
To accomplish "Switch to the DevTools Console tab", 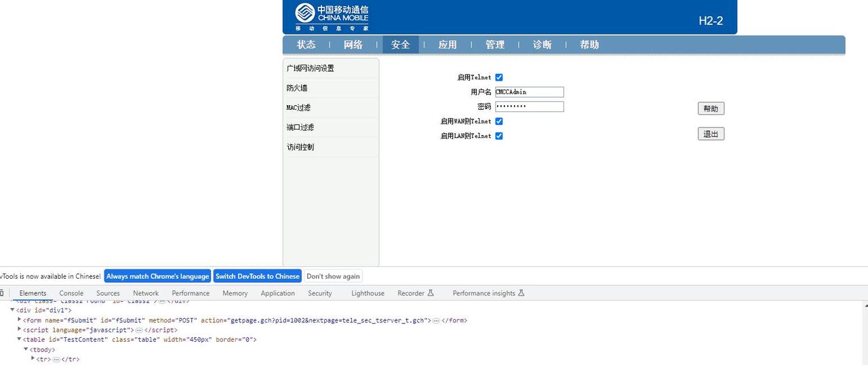I will click(x=71, y=293).
